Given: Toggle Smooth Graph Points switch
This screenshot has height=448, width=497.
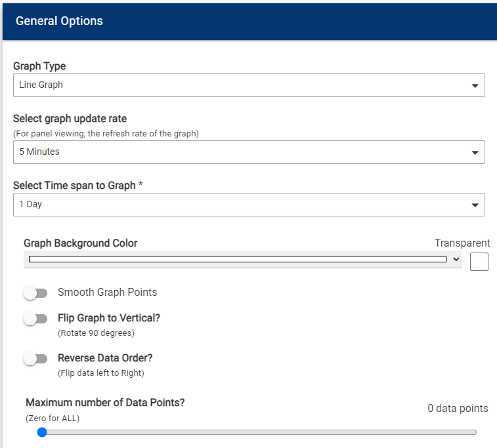Looking at the screenshot, I should (35, 293).
